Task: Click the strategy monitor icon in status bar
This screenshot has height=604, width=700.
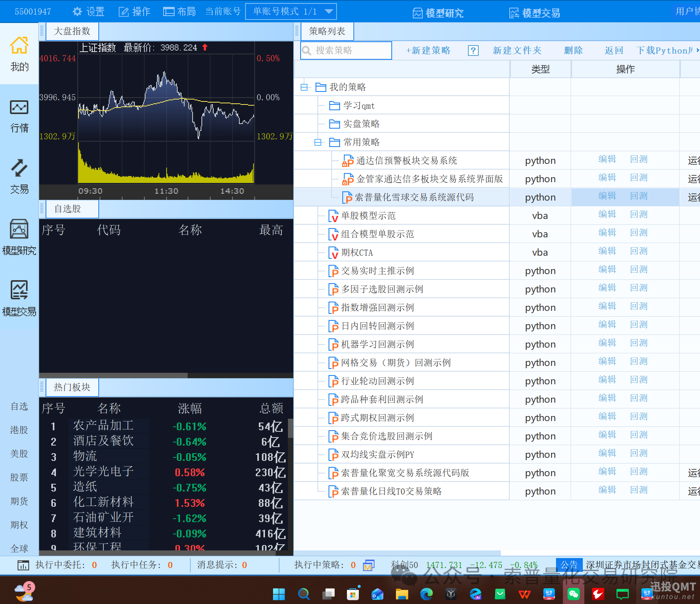Action: point(368,565)
